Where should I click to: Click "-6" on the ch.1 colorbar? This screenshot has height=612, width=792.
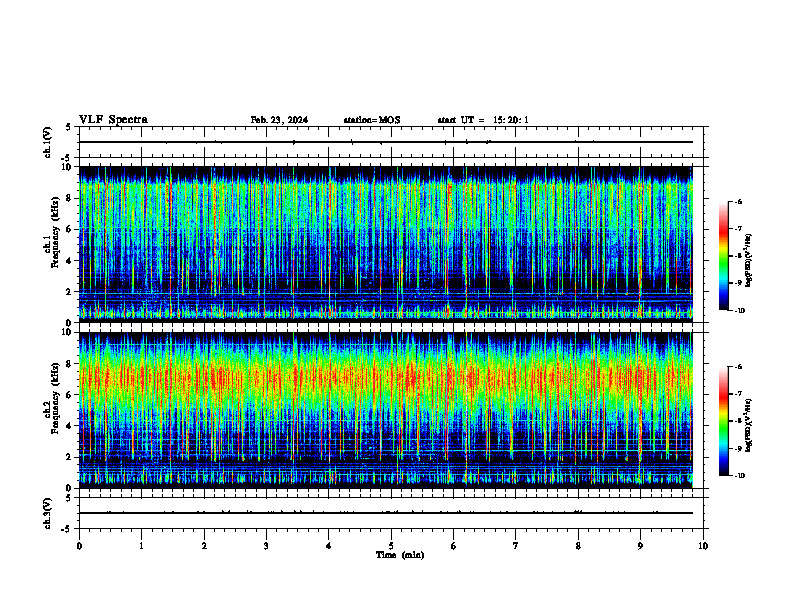[738, 201]
